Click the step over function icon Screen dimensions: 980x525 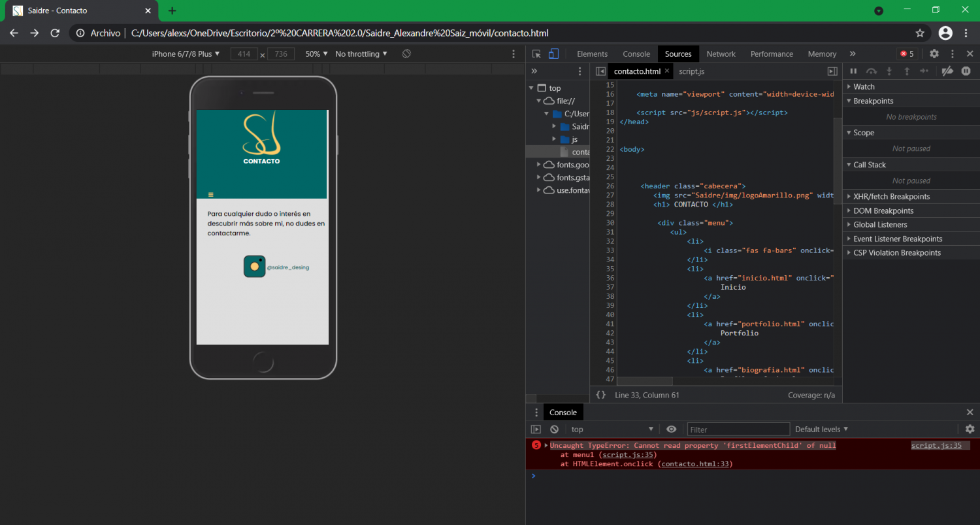pyautogui.click(x=871, y=71)
